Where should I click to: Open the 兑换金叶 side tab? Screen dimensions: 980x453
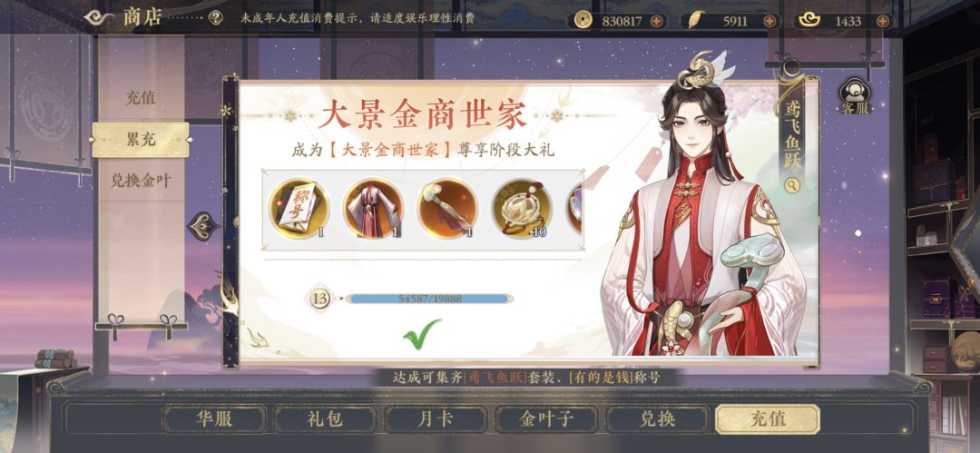point(141,181)
